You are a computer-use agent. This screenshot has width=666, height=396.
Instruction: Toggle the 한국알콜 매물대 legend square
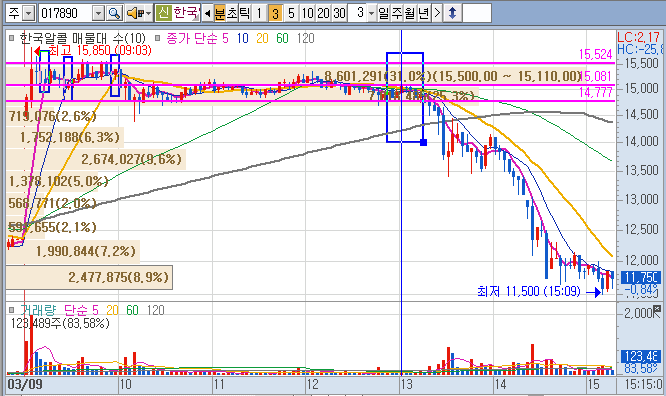pos(11,38)
